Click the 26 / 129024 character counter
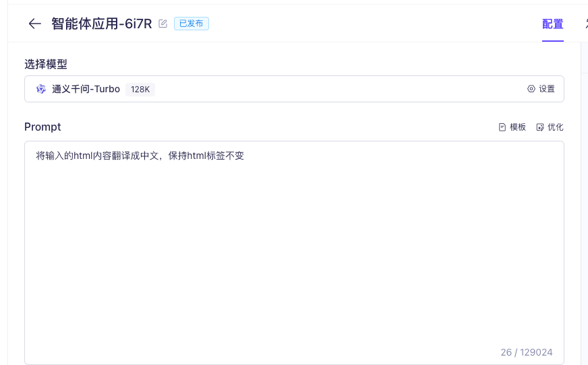 527,352
